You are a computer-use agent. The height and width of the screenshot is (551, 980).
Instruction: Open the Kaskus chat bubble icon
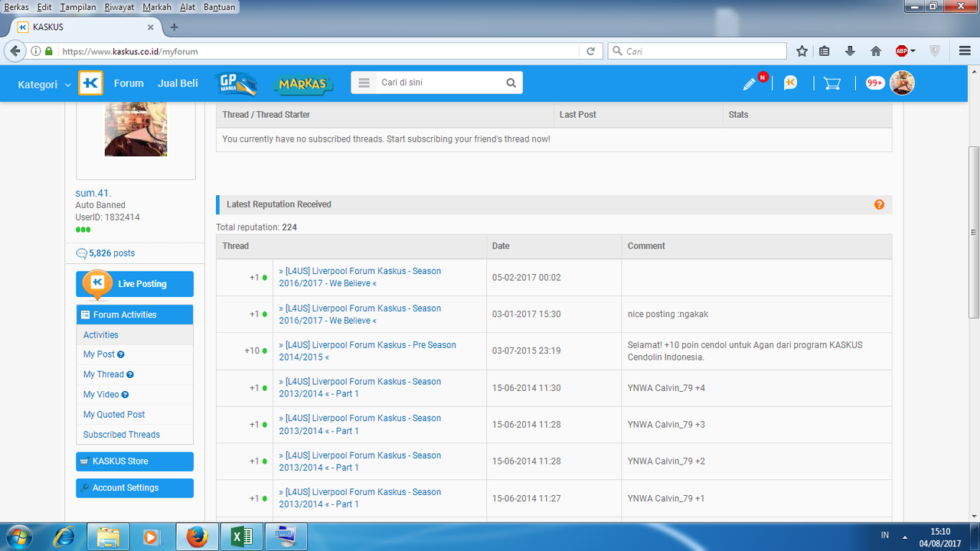[x=791, y=83]
